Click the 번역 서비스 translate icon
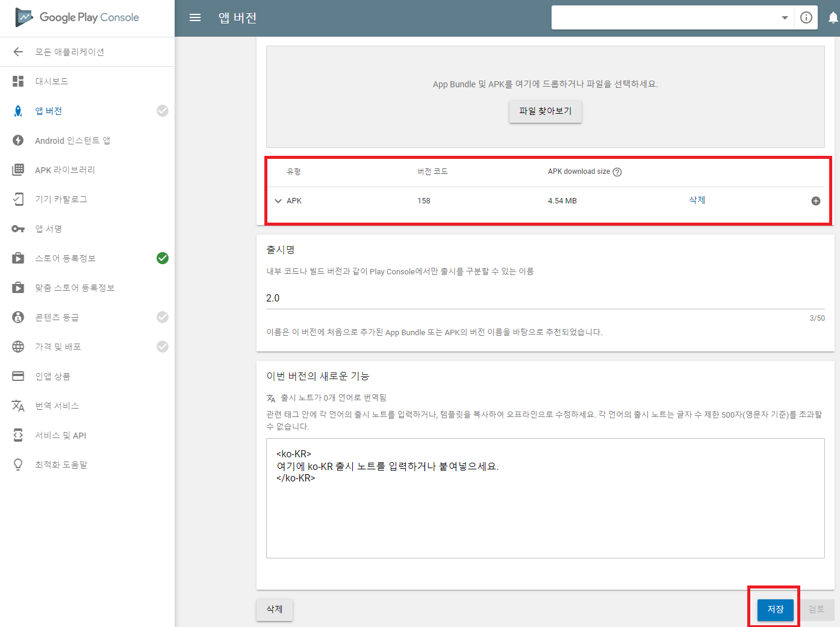Image resolution: width=840 pixels, height=627 pixels. coord(18,406)
